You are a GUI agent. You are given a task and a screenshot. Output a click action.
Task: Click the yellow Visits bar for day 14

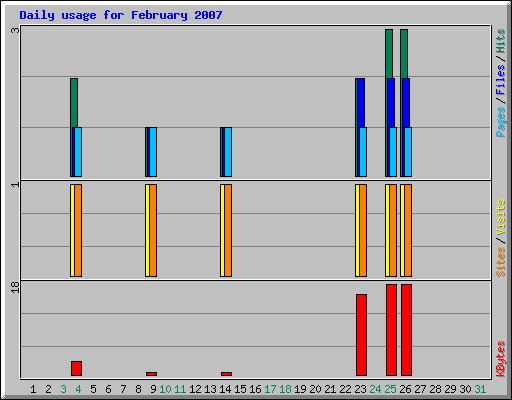point(222,230)
